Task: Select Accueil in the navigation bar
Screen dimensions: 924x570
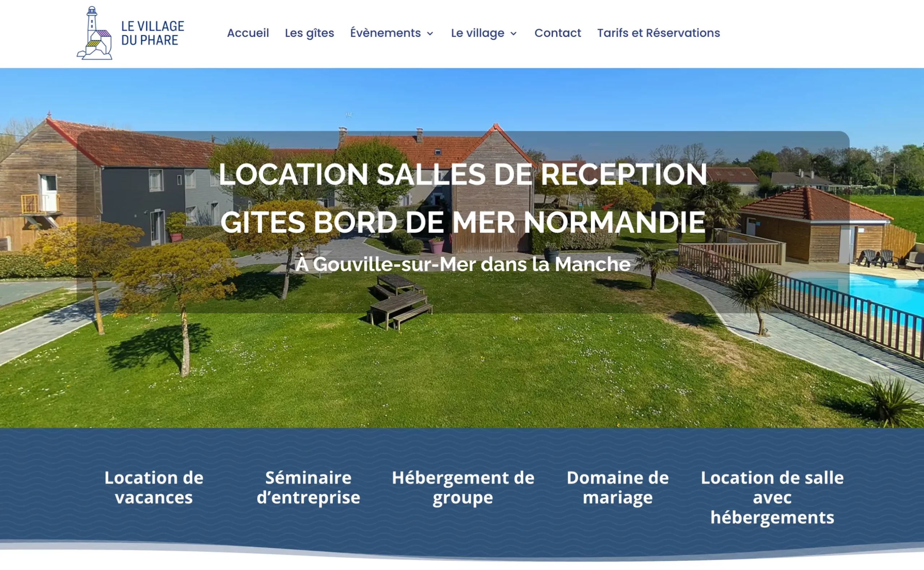Action: tap(248, 33)
